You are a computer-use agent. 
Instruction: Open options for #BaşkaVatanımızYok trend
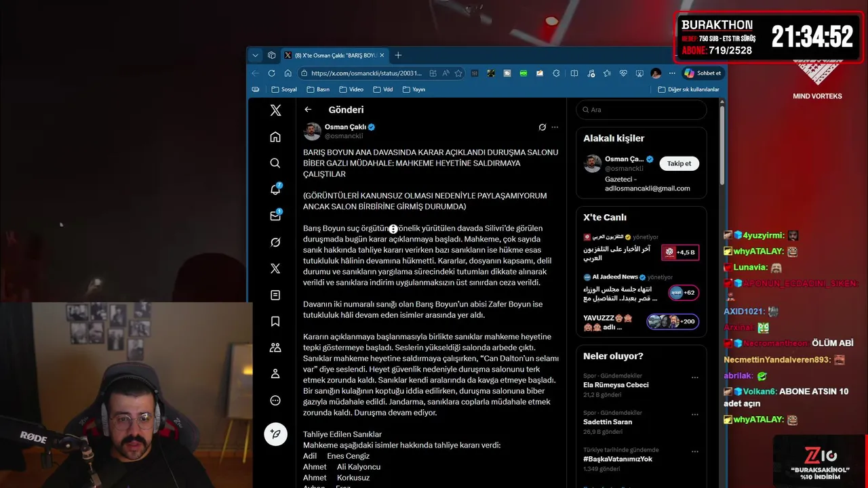coord(694,452)
